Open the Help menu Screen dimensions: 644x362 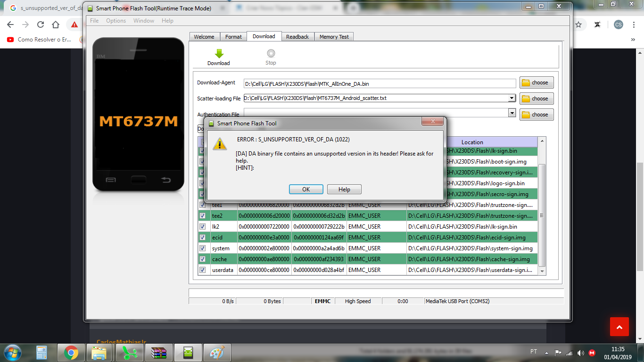pyautogui.click(x=167, y=21)
